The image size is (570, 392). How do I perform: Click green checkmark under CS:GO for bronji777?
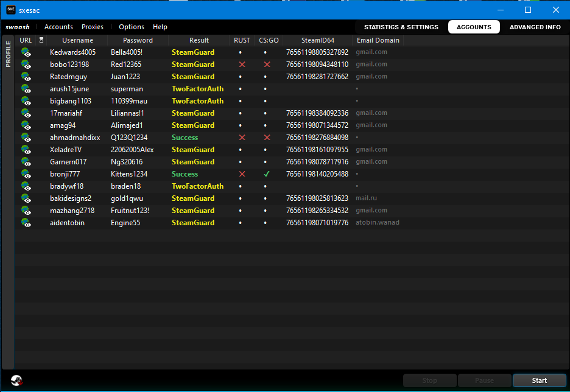click(x=267, y=174)
